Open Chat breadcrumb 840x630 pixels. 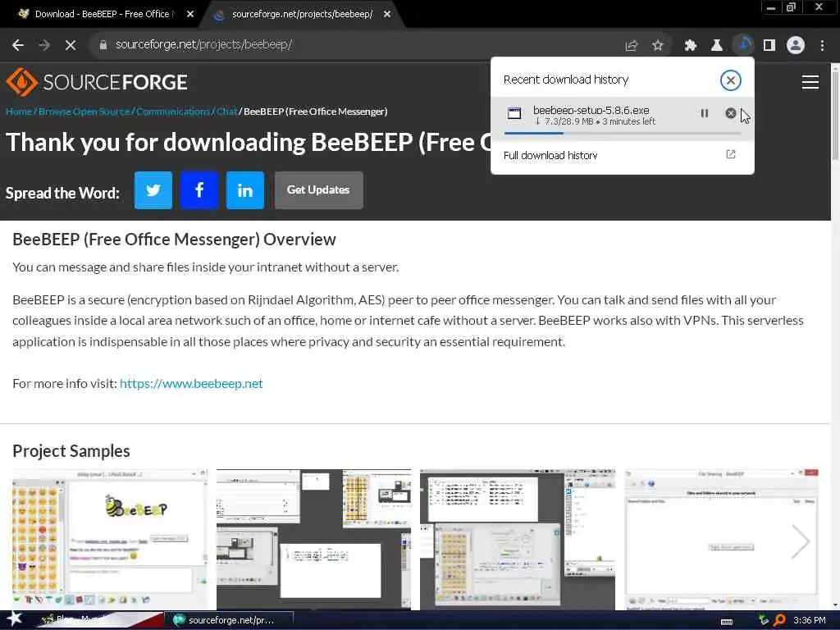tap(226, 112)
